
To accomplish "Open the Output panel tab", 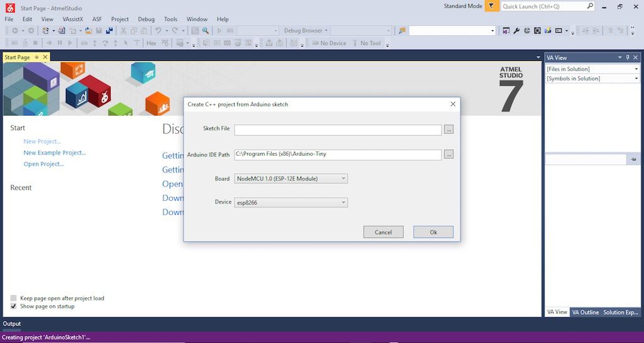I will pyautogui.click(x=12, y=324).
